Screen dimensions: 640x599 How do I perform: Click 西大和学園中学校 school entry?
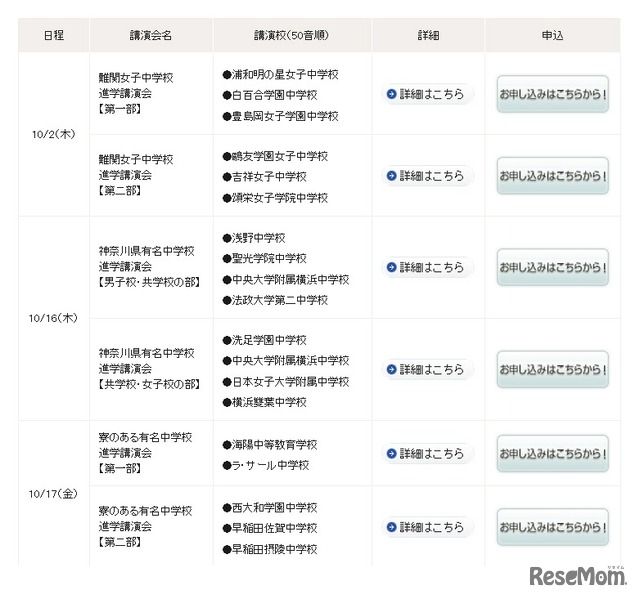click(270, 508)
